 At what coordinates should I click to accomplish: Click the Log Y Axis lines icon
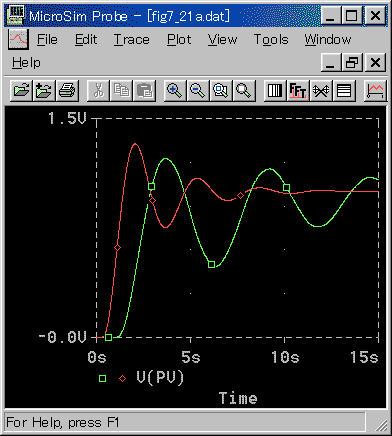(x=344, y=90)
